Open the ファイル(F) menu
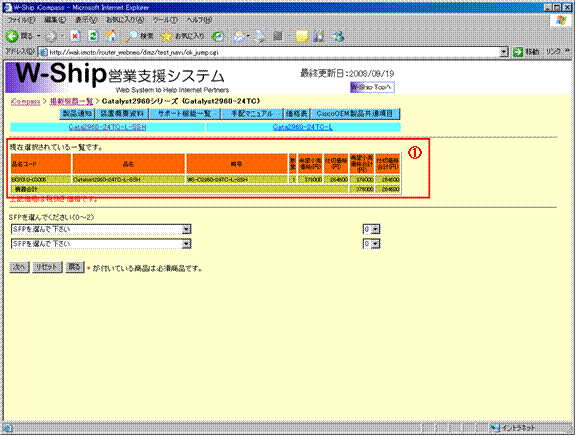 [x=22, y=20]
